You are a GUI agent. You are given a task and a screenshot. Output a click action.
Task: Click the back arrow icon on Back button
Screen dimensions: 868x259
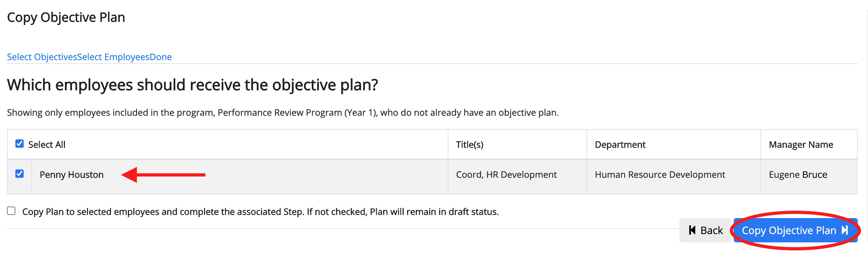[692, 230]
